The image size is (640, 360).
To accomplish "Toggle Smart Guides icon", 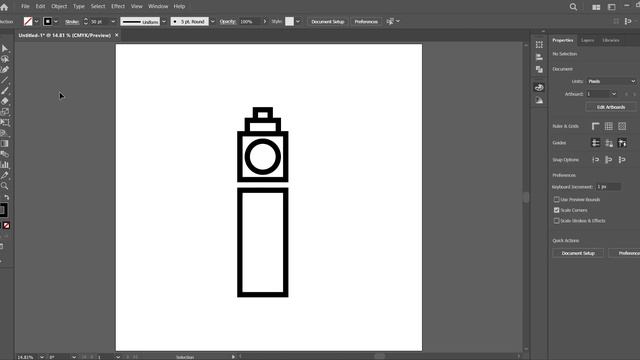I will [622, 143].
